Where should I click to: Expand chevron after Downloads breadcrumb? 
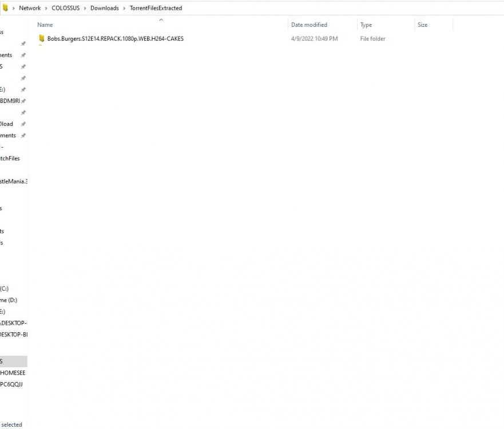click(x=124, y=9)
